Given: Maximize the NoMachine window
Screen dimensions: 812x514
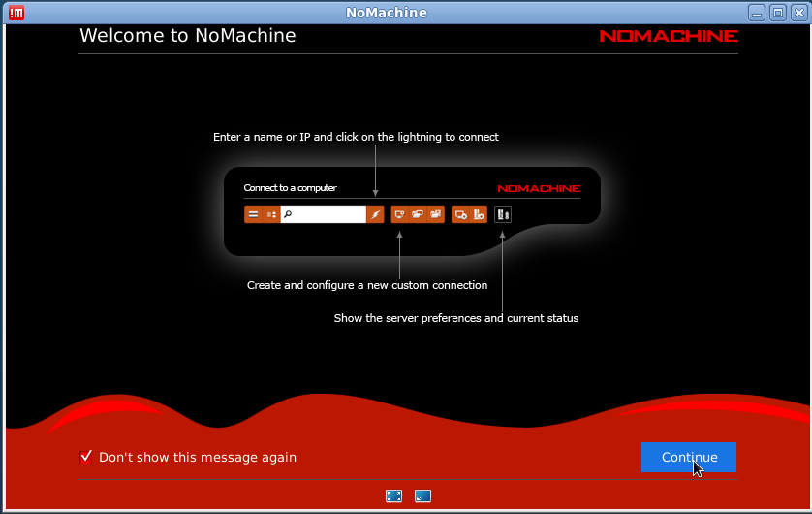Looking at the screenshot, I should [x=778, y=13].
